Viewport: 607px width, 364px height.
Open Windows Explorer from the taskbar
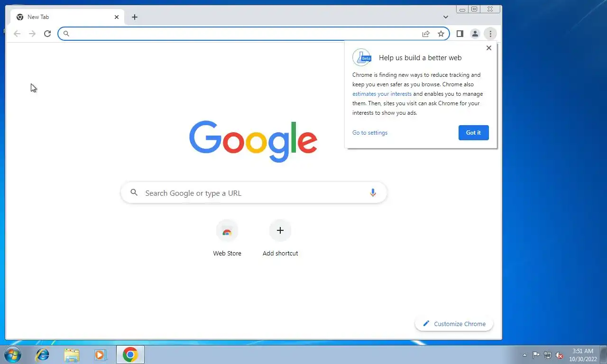(x=72, y=355)
